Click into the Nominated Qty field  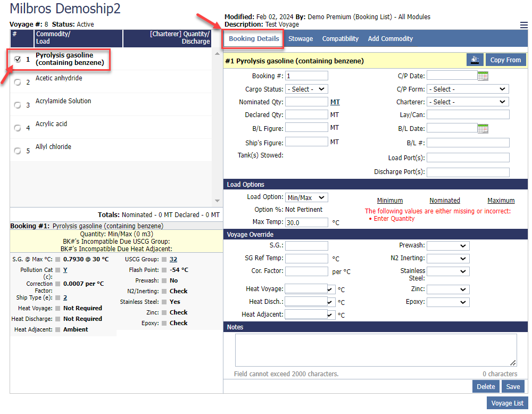point(306,102)
